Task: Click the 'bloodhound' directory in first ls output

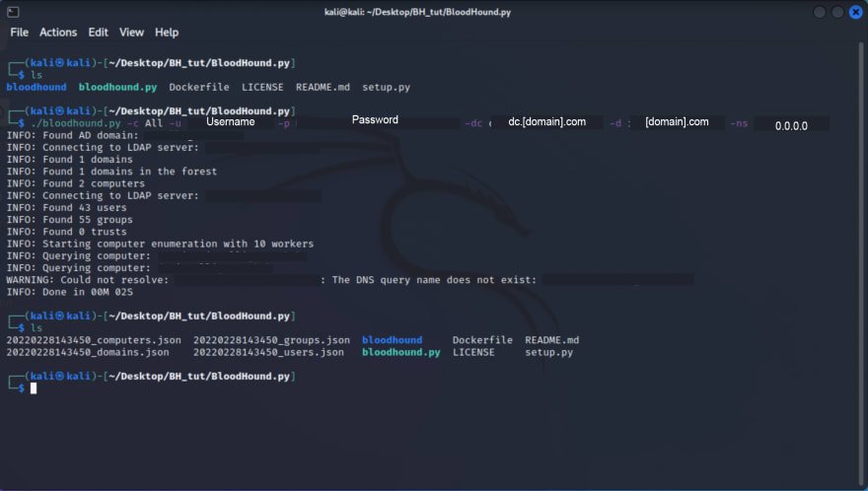Action: coord(36,87)
